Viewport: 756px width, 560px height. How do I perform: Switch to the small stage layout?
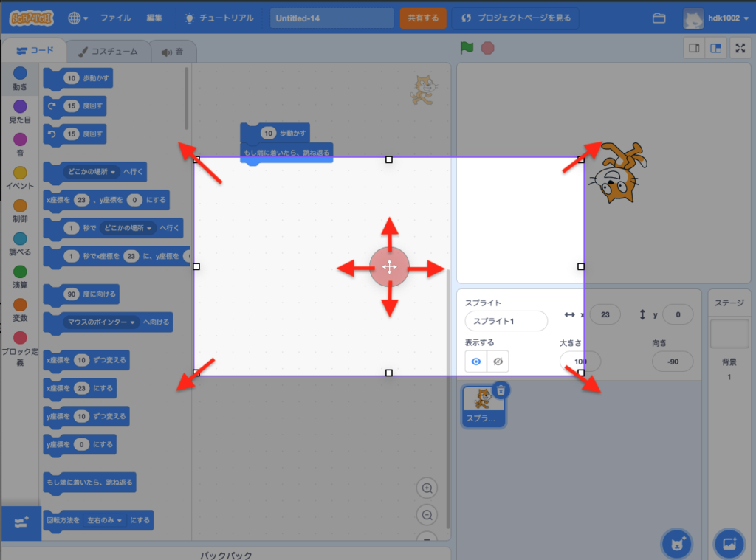[x=694, y=48]
